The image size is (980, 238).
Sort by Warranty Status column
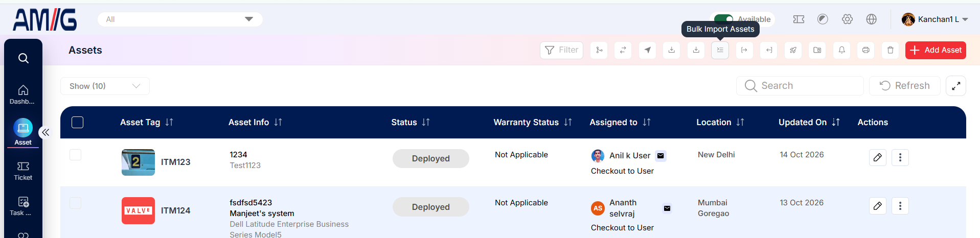pos(568,123)
